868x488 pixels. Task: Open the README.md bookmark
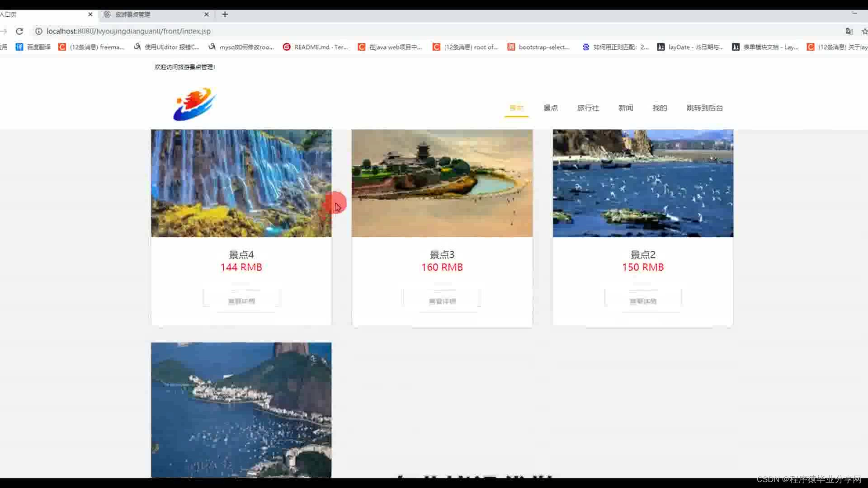(x=316, y=47)
